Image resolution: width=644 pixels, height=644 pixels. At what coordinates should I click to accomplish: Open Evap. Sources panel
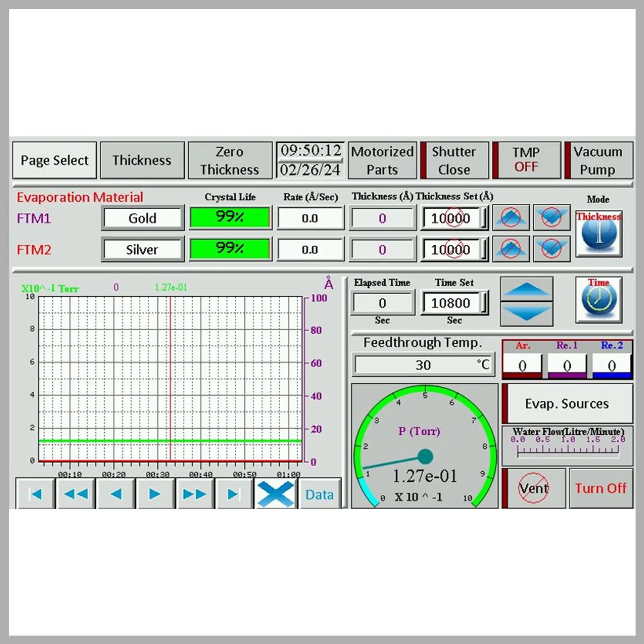[567, 403]
